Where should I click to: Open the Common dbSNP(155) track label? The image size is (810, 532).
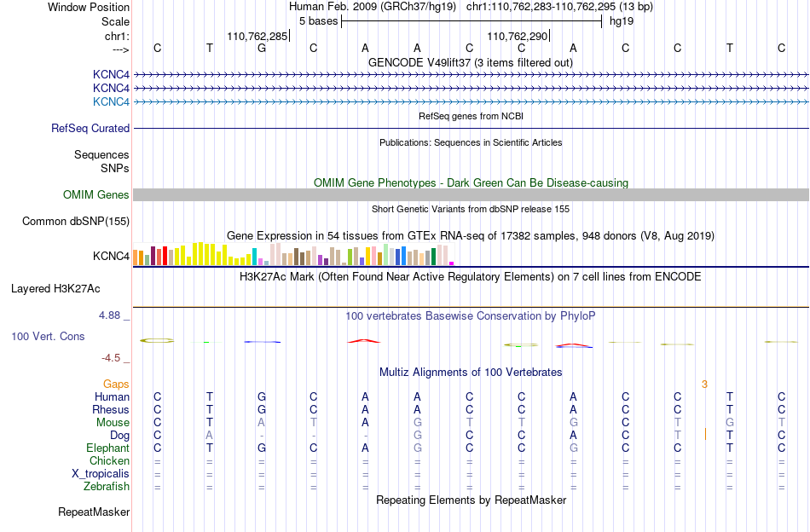tap(76, 221)
